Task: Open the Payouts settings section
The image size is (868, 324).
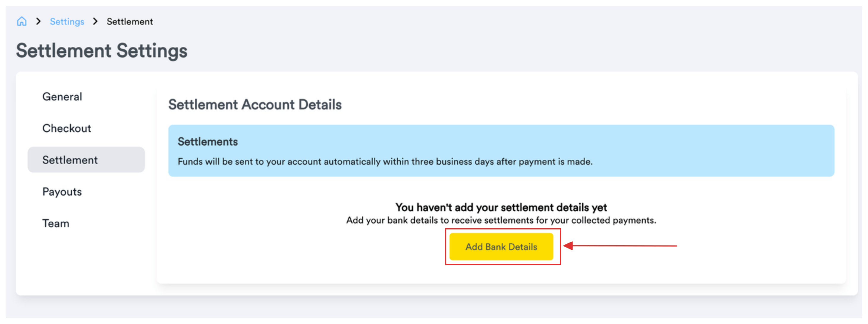Action: [x=62, y=191]
